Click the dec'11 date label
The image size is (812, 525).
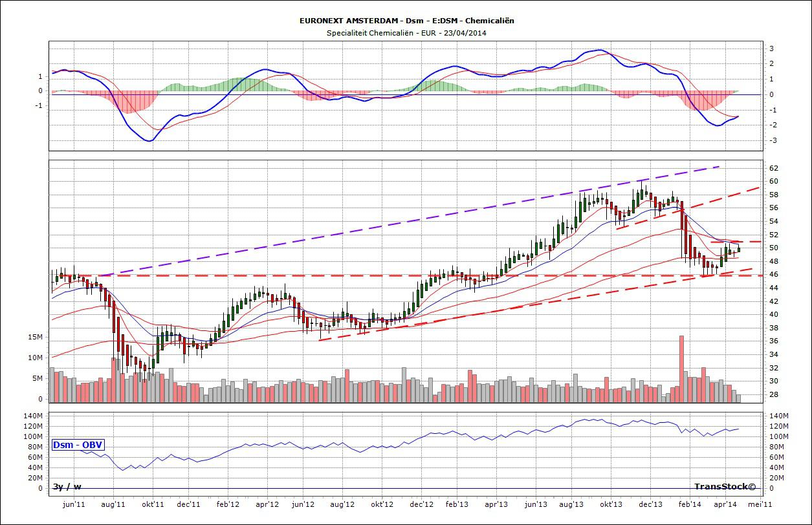189,504
